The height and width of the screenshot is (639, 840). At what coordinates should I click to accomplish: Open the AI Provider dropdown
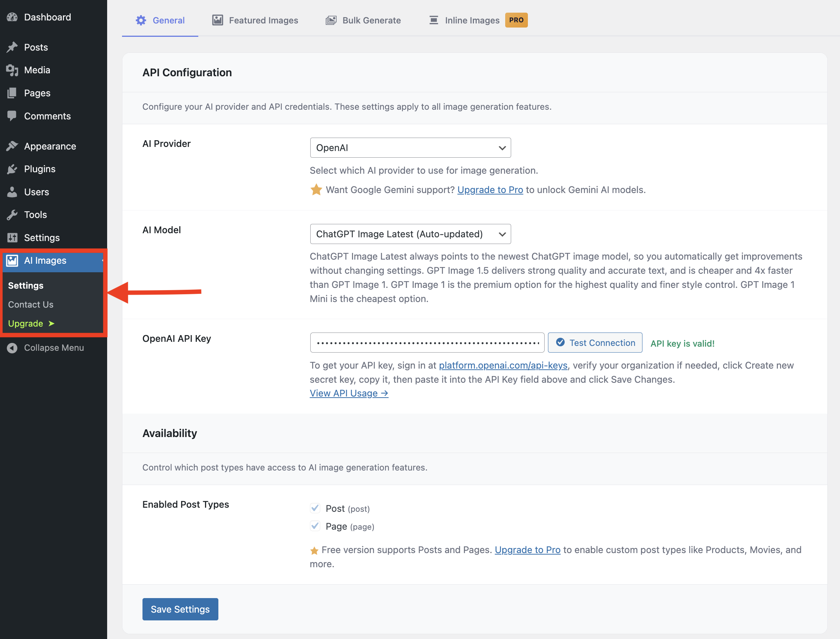pos(410,148)
